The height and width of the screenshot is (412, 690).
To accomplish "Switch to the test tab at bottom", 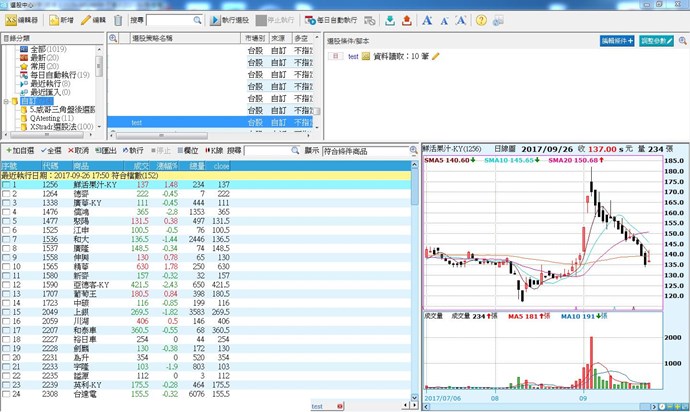I will tap(318, 406).
